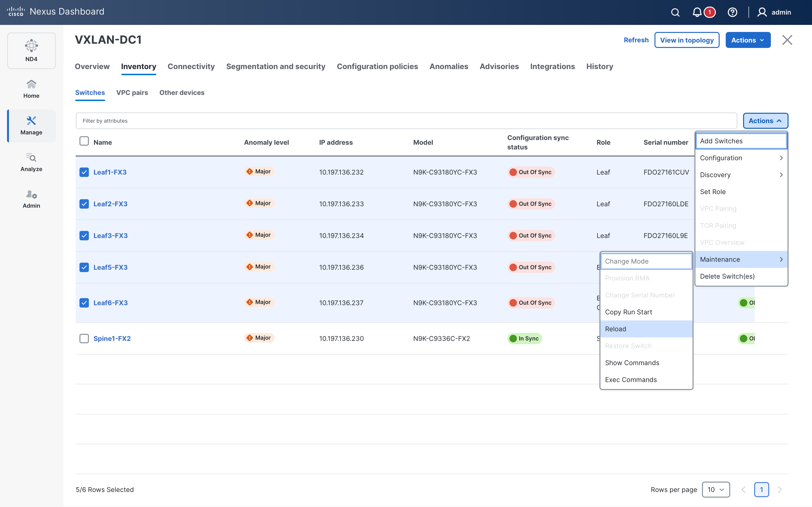This screenshot has height=507, width=812.
Task: Click IP address 10.197.136.233 cell
Action: (341, 204)
